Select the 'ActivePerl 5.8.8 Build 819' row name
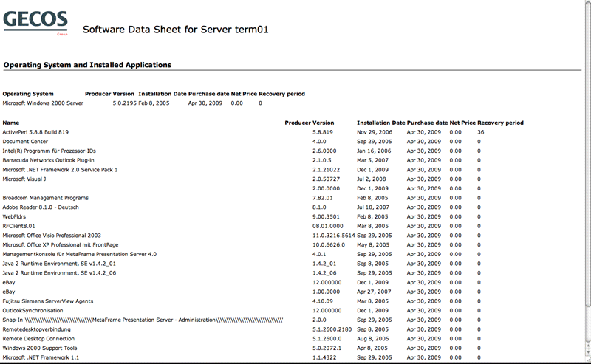This screenshot has width=591, height=364. pos(35,132)
